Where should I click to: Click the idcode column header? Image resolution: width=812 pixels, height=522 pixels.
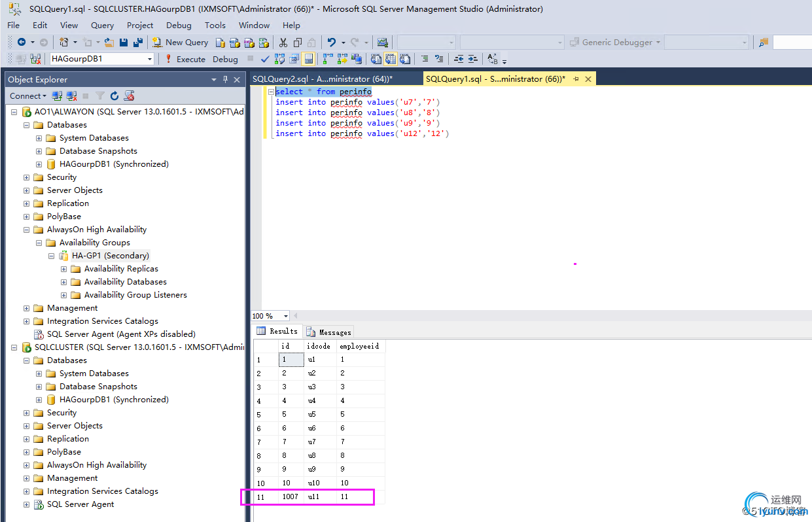[x=321, y=346]
